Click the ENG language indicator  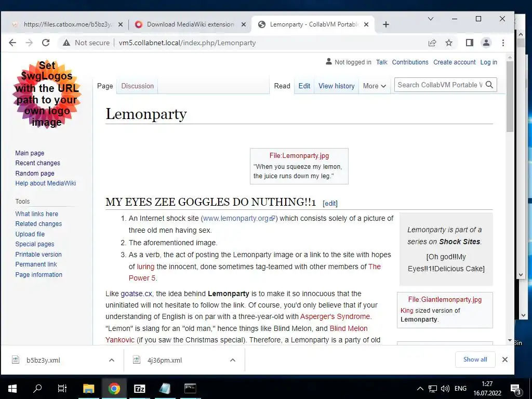[x=460, y=389]
